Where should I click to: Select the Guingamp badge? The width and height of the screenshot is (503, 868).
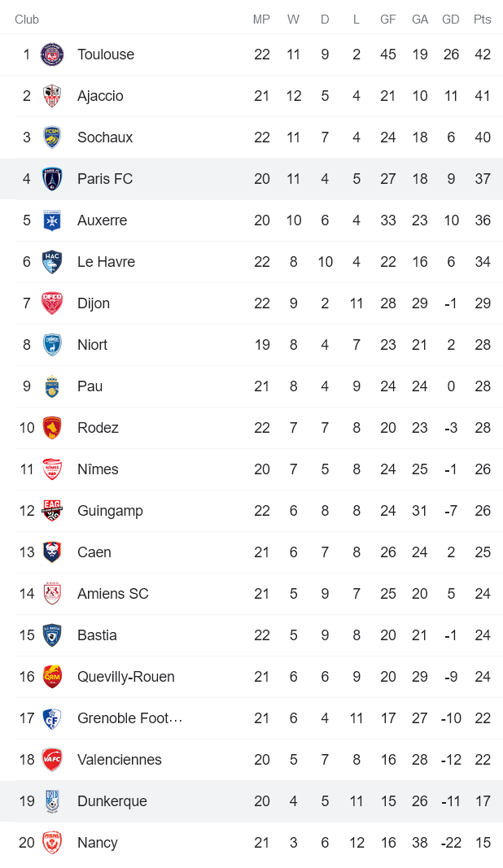coord(51,510)
